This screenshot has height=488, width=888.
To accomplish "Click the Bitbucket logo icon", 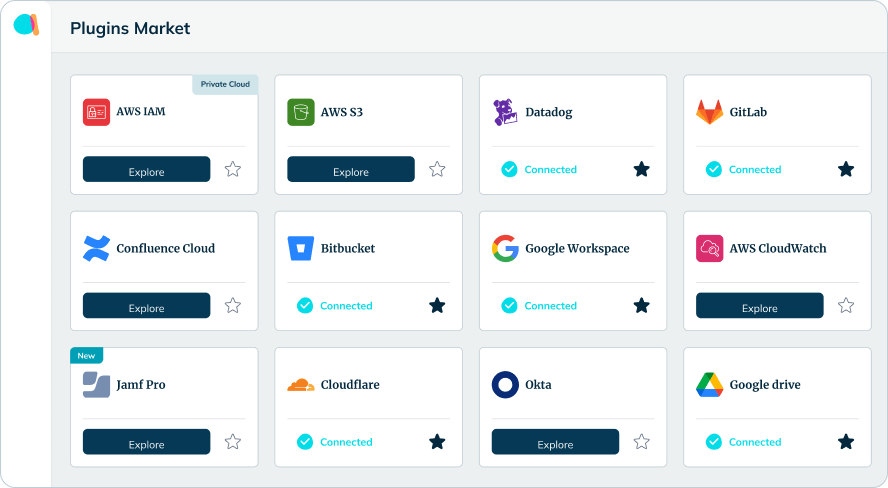I will point(301,249).
